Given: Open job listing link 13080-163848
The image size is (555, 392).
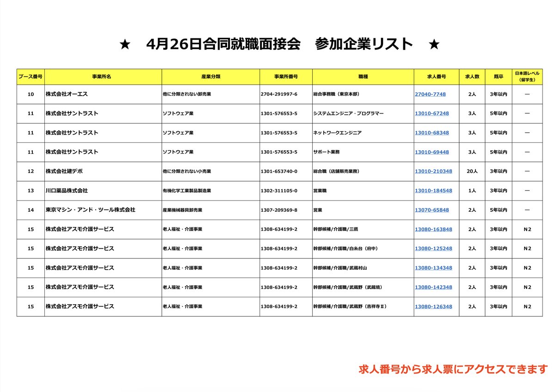Looking at the screenshot, I should click(433, 230).
